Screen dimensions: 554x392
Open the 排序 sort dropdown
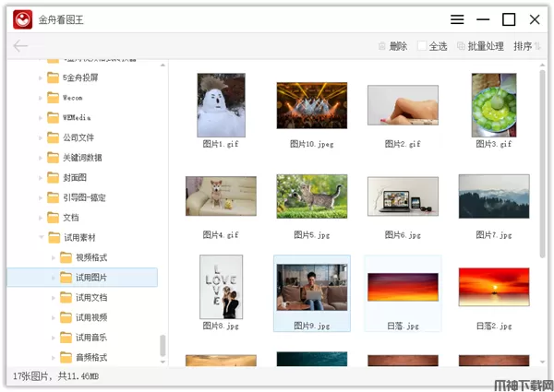(527, 46)
